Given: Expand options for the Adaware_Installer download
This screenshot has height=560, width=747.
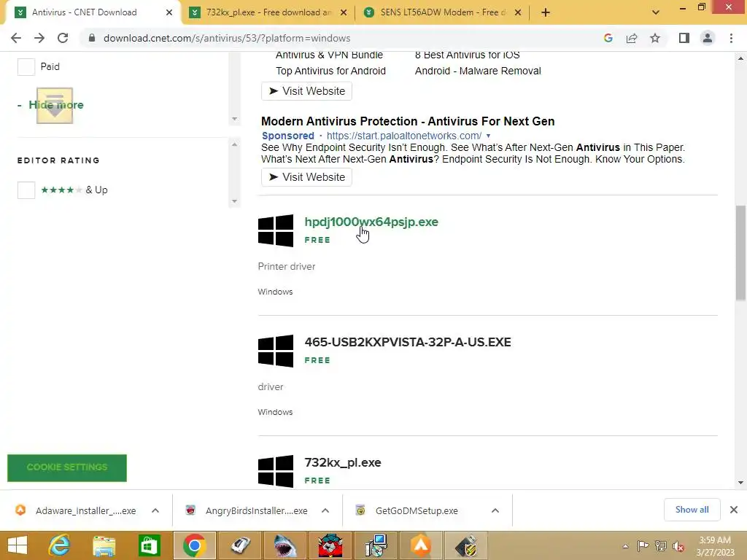Looking at the screenshot, I should [x=155, y=510].
